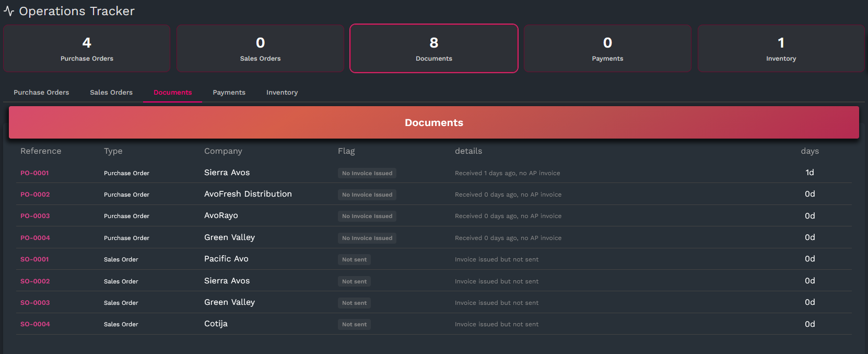
Task: Click company AvoRayo
Action: coord(221,216)
